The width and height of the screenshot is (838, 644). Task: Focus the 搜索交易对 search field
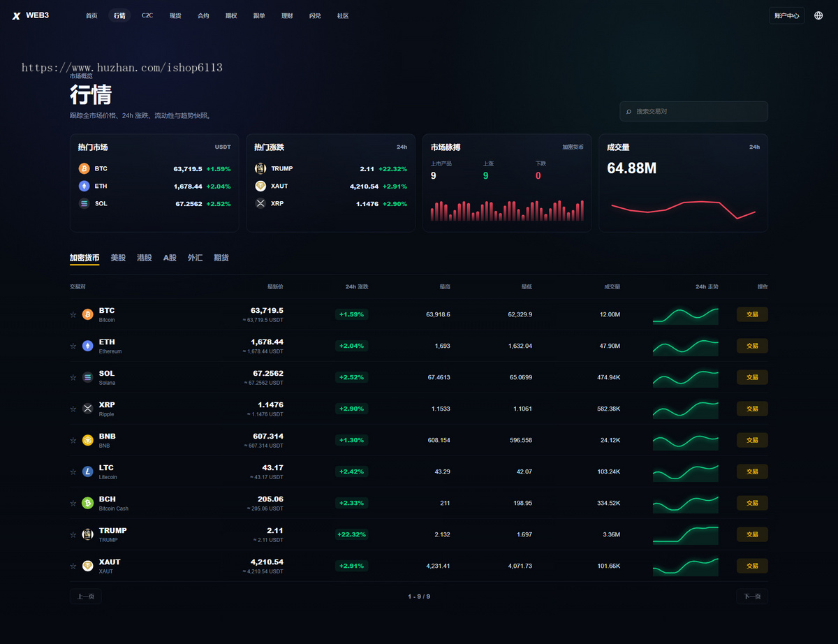pyautogui.click(x=694, y=112)
